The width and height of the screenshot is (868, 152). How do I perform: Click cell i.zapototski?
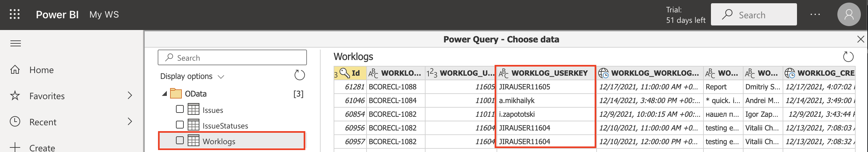[x=546, y=114]
